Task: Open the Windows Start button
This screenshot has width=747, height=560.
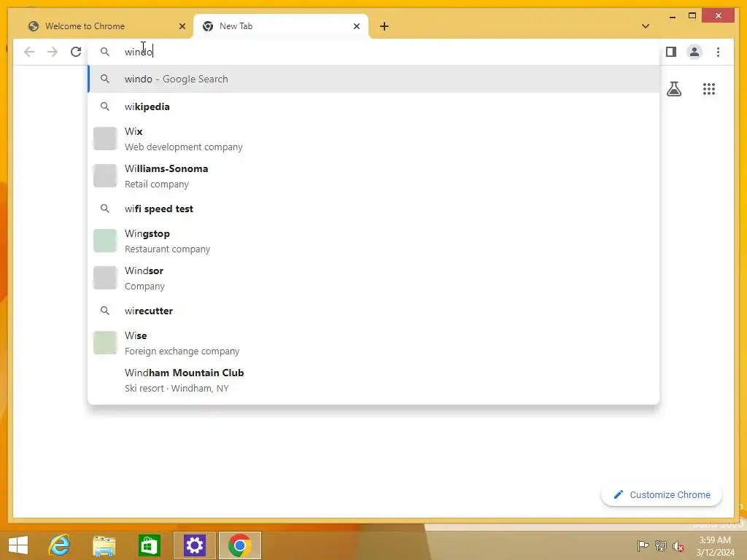Action: pyautogui.click(x=18, y=545)
